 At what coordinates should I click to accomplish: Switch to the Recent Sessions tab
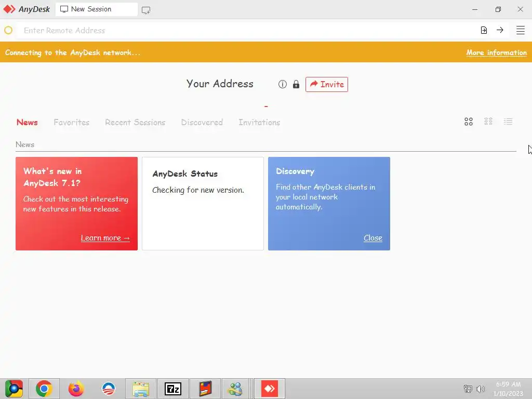[x=135, y=123]
